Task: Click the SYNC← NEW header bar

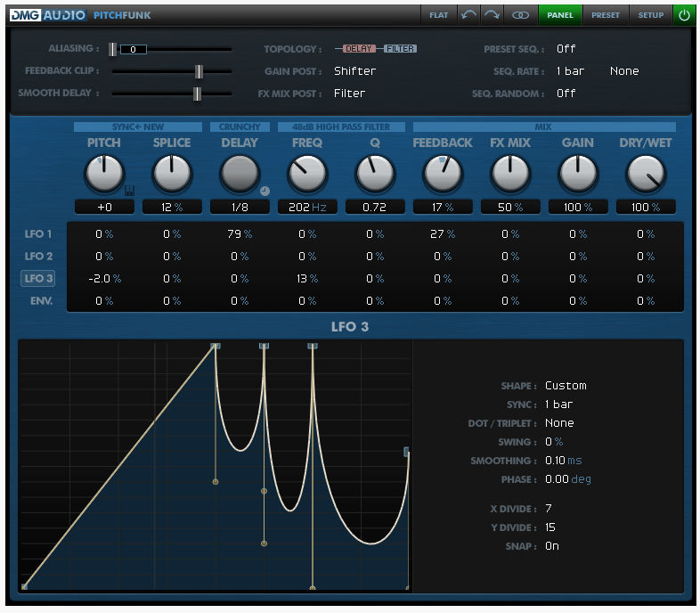Action: [138, 127]
